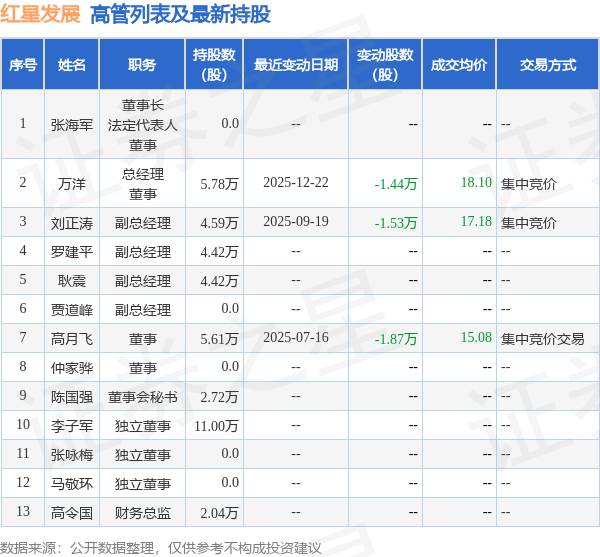Click 万洋's position 总经理 董事

pos(142,184)
